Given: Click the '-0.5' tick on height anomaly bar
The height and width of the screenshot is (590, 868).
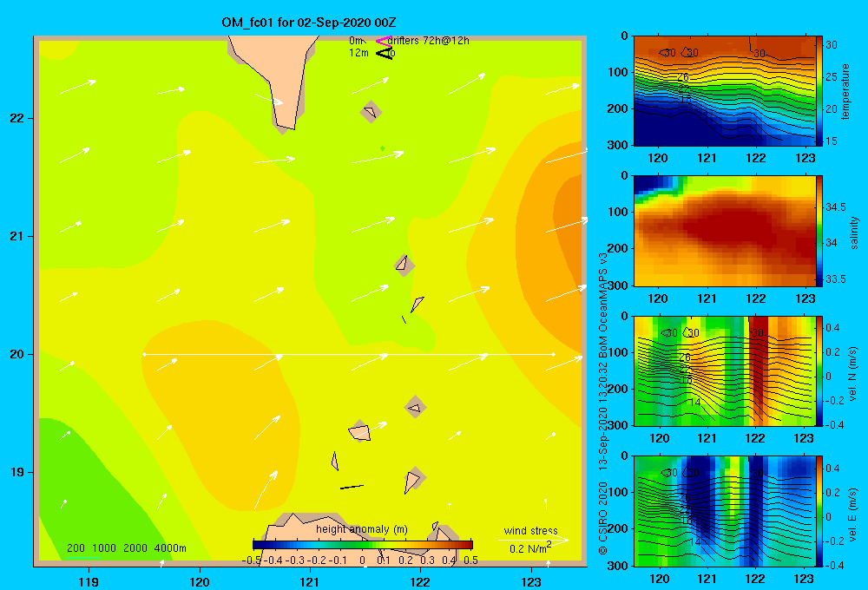Looking at the screenshot, I should pyautogui.click(x=252, y=560).
